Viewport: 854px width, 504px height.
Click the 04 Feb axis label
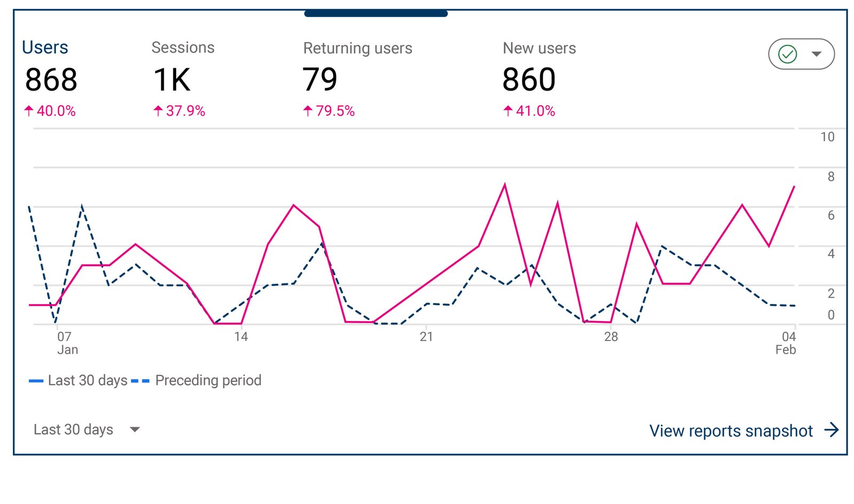785,342
